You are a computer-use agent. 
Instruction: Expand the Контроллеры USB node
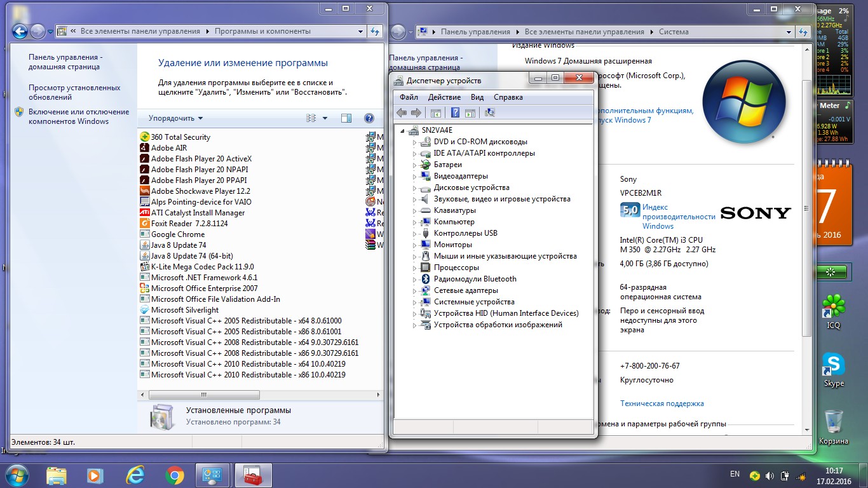414,233
